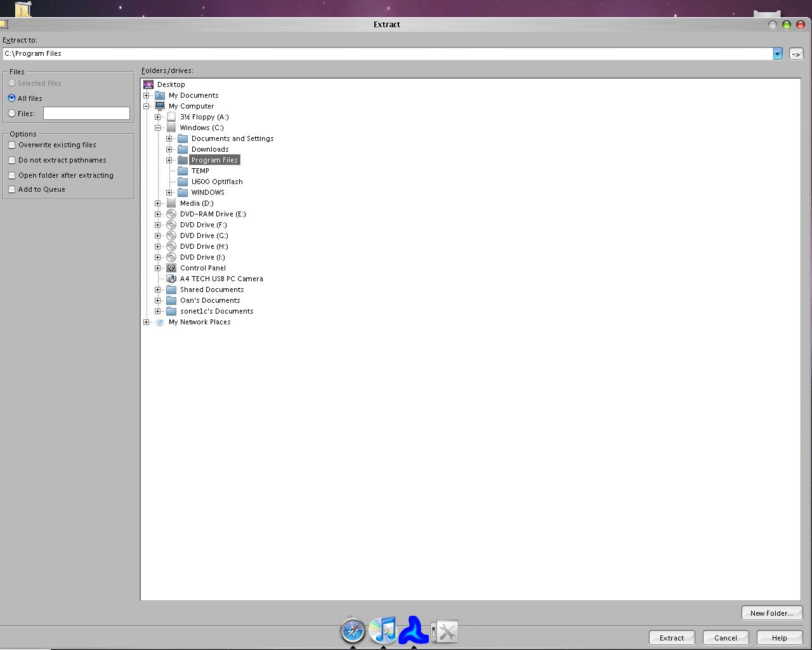Select the DVD-RAM Drive (E:) disc icon
The width and height of the screenshot is (812, 650).
pos(171,214)
